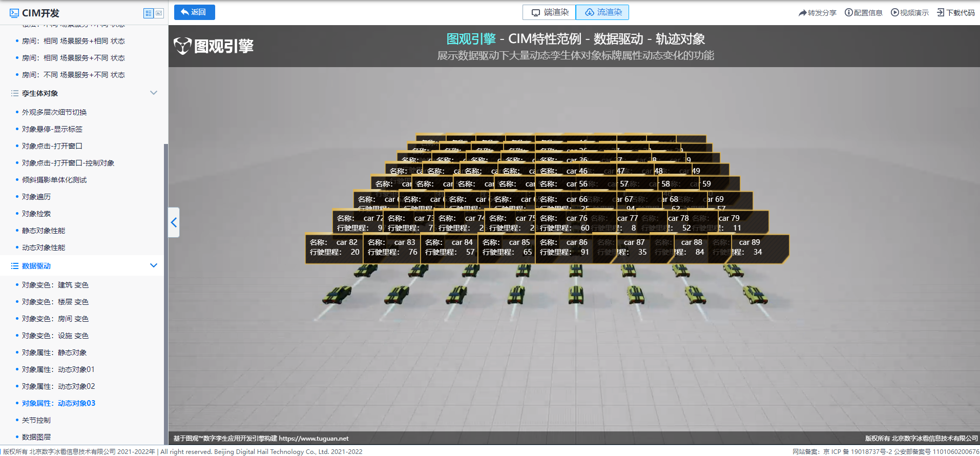Switch to 流渲染 rendering mode
The width and height of the screenshot is (980, 456).
pyautogui.click(x=602, y=12)
